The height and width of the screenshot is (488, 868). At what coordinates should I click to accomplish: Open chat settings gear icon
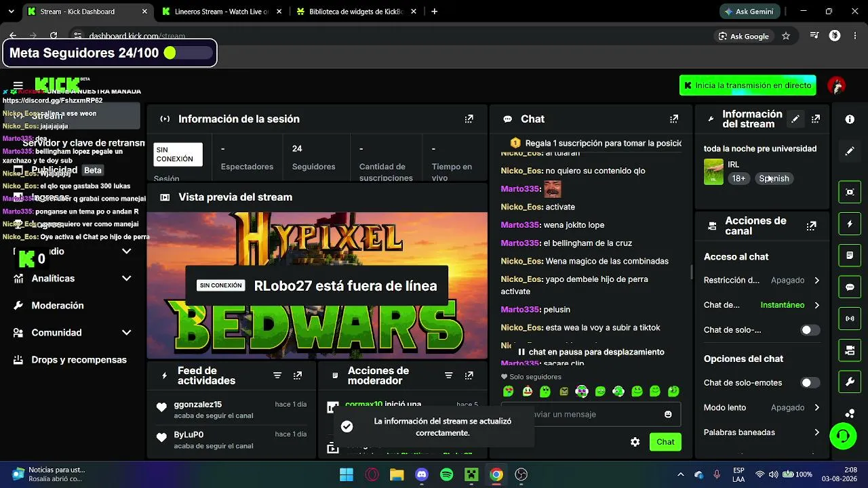[x=635, y=442]
